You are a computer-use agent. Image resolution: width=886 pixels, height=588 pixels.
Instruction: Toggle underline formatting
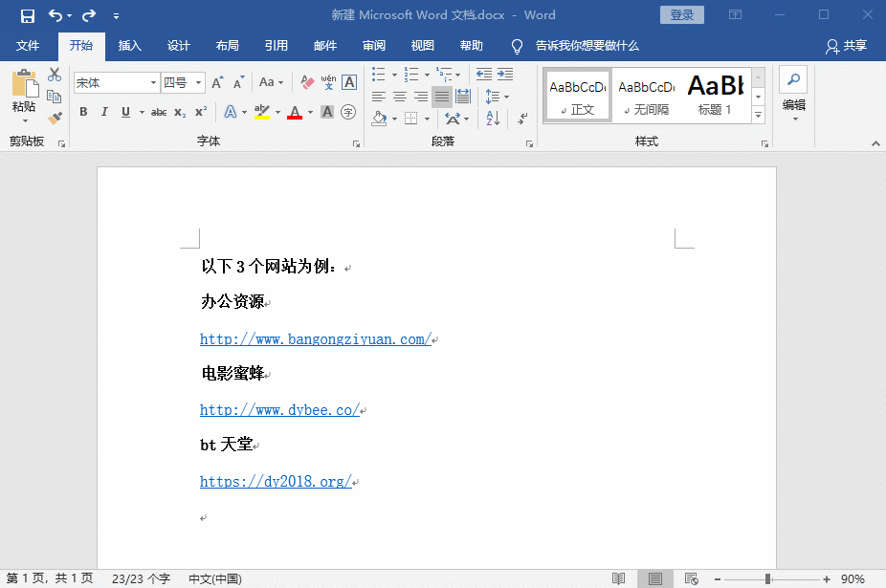pyautogui.click(x=125, y=112)
